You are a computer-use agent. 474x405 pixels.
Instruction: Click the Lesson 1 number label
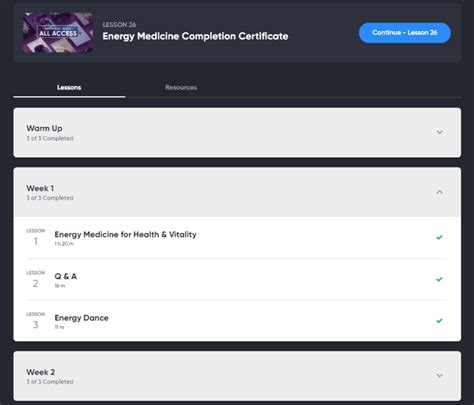35,238
